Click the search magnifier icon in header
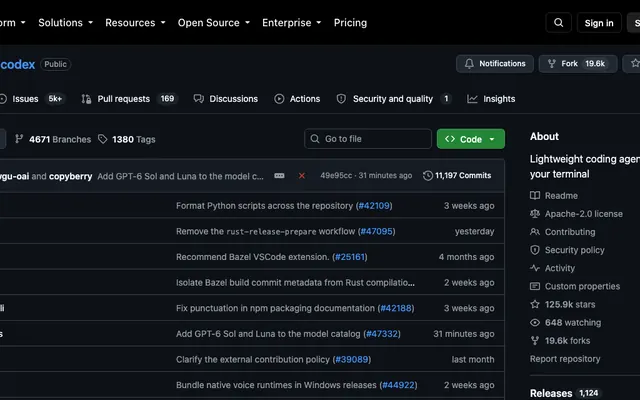The image size is (640, 400). tap(558, 23)
